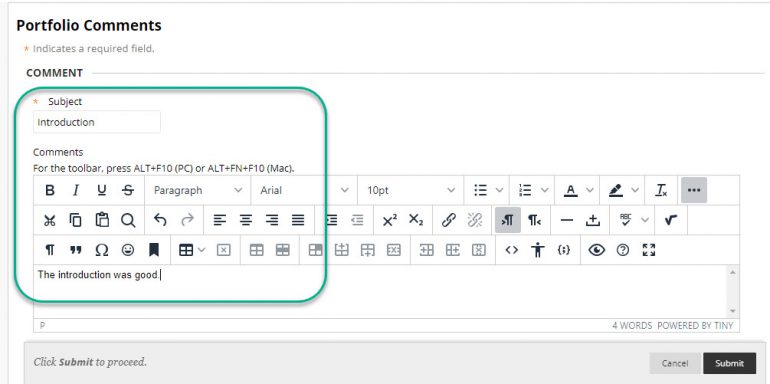770x384 pixels.
Task: Open find and replace search
Action: click(x=128, y=220)
